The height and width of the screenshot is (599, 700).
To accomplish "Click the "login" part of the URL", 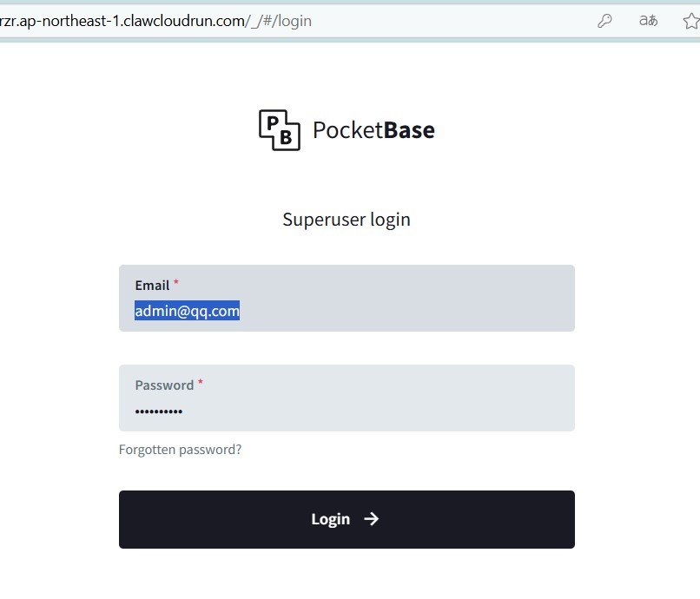I will 295,21.
